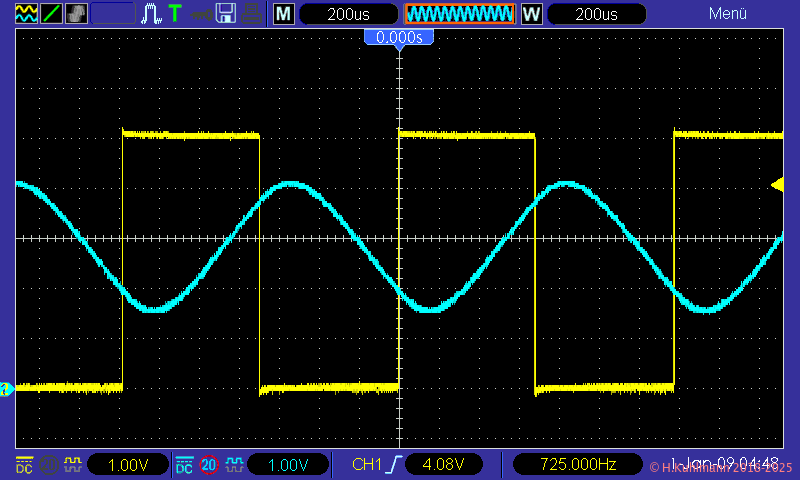
Task: Click the floppy disk save icon
Action: tap(226, 14)
